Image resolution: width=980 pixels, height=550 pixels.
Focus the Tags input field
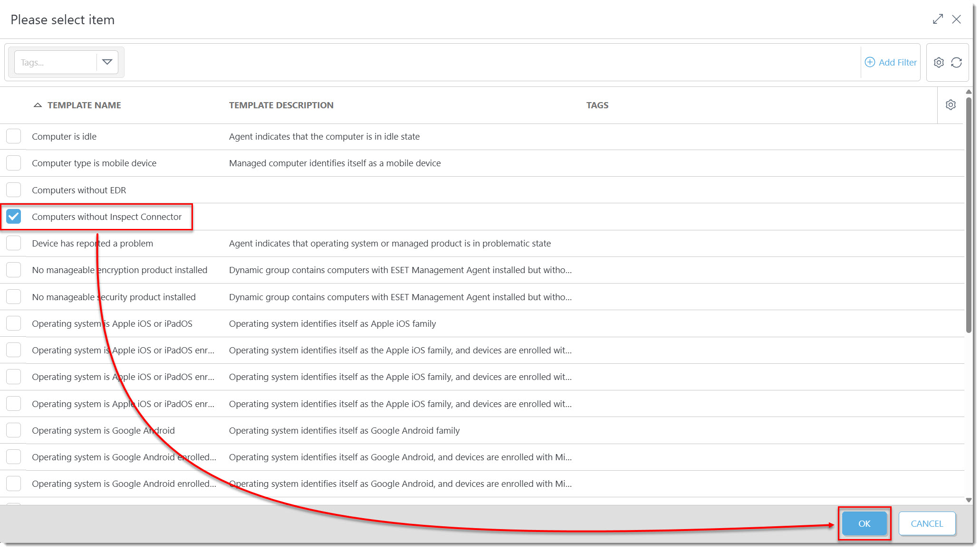56,62
